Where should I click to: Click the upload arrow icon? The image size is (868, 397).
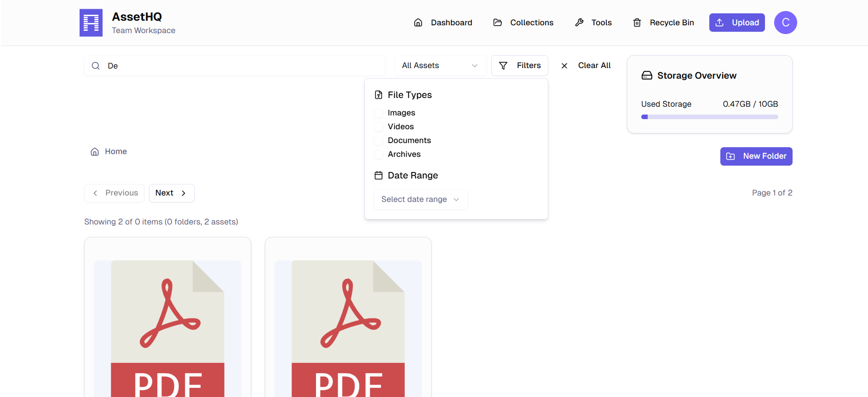tap(720, 23)
